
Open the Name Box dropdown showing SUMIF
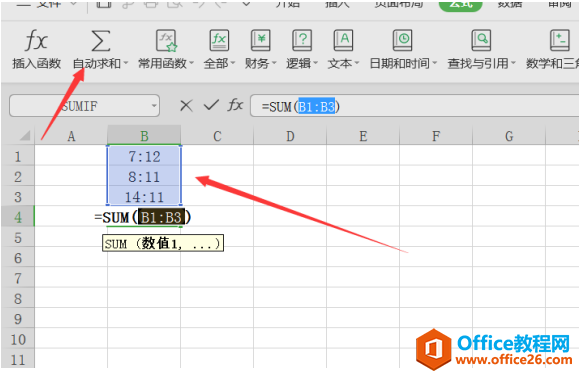point(154,106)
